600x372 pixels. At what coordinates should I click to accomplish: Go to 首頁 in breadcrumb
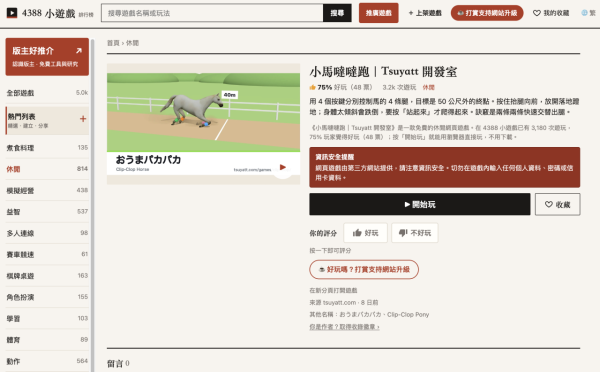pyautogui.click(x=113, y=43)
